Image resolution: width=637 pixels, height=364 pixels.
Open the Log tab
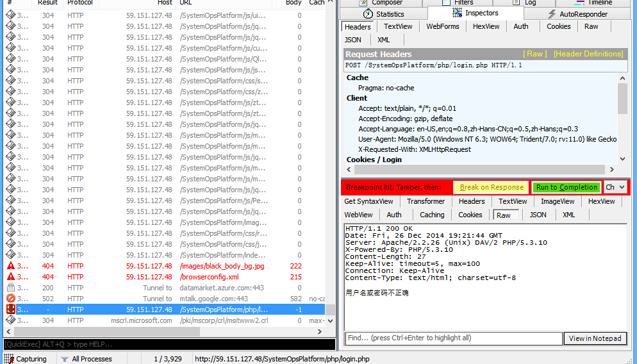click(523, 3)
